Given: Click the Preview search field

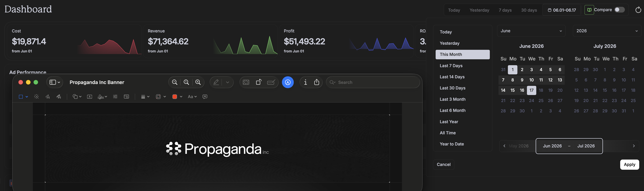Looking at the screenshot, I should tap(373, 82).
